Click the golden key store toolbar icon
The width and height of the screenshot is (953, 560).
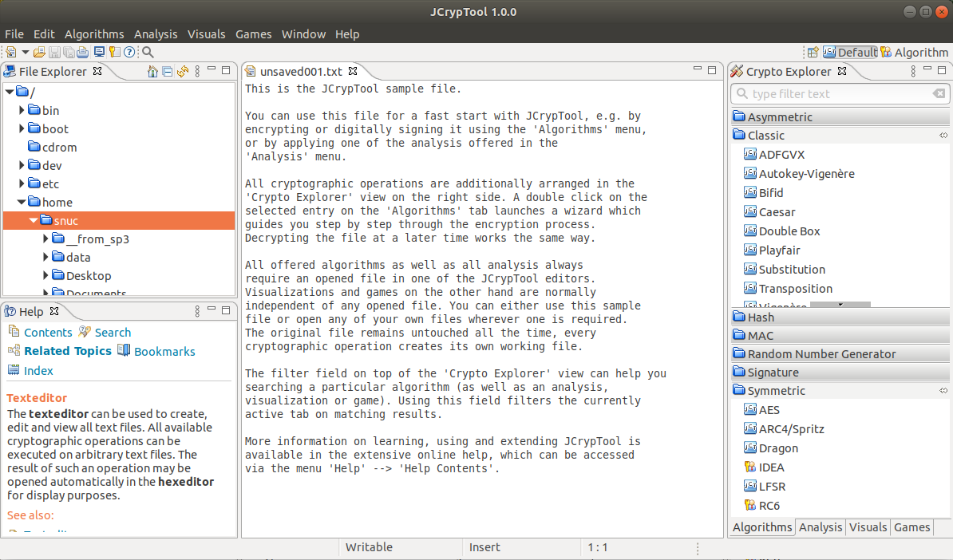point(114,52)
